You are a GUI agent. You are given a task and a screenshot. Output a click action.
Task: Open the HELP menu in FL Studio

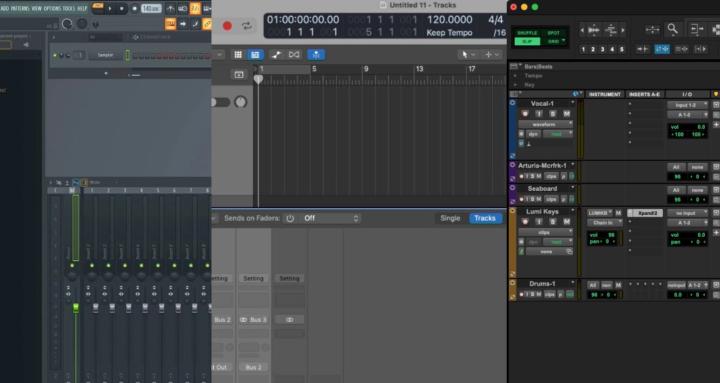click(x=82, y=8)
